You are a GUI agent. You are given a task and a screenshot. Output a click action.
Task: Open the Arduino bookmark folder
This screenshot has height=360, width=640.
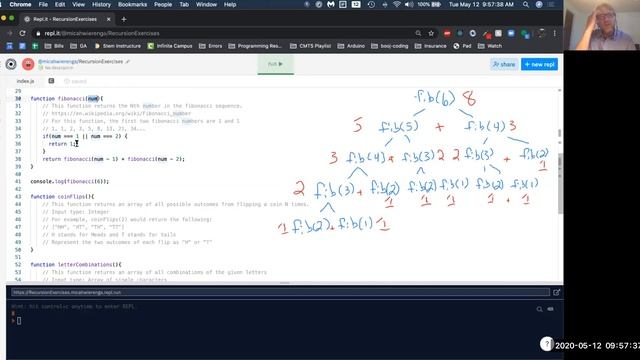click(x=351, y=46)
